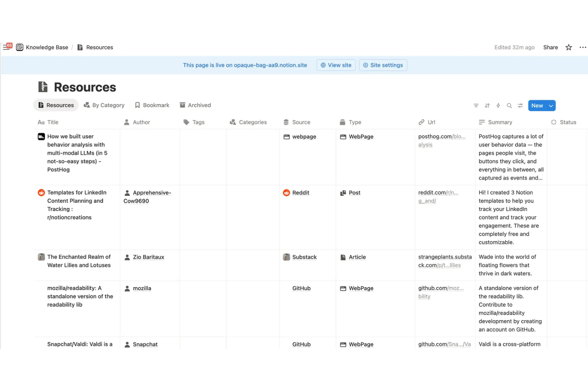Click the Categories column header
This screenshot has height=392, width=588.
tap(248, 122)
